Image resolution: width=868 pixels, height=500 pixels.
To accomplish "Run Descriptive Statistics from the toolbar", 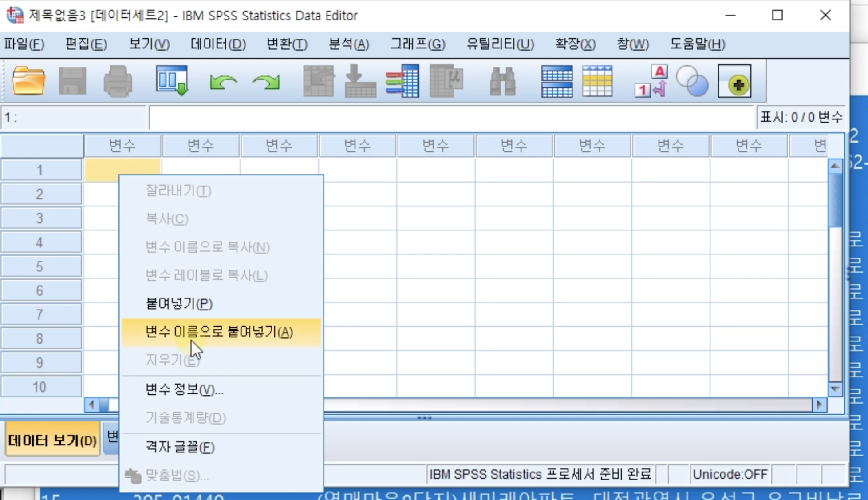I will pyautogui.click(x=446, y=81).
